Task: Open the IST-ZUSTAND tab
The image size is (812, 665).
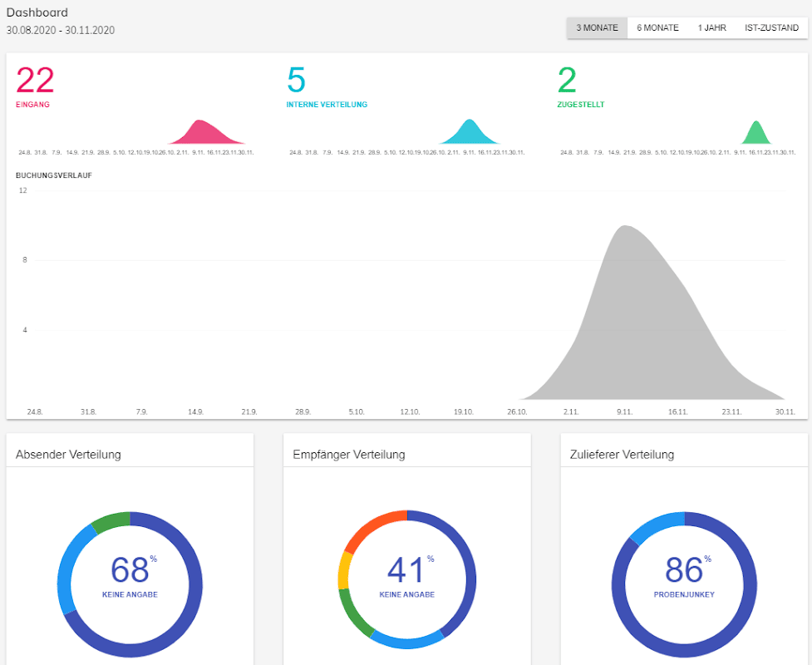Action: pyautogui.click(x=771, y=28)
